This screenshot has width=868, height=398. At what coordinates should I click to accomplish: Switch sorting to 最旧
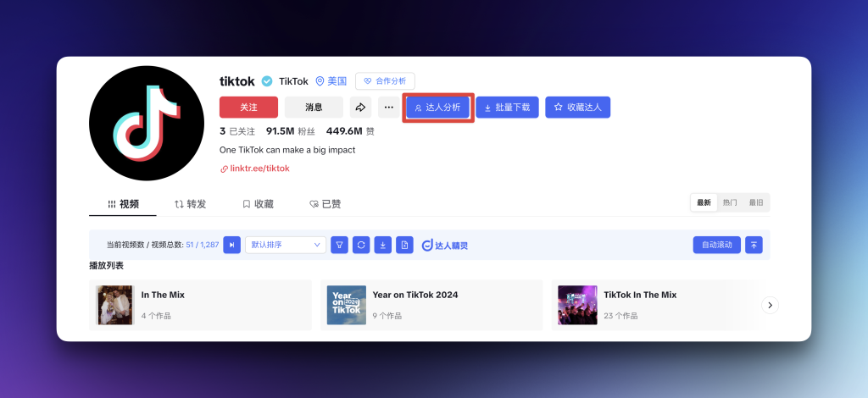pyautogui.click(x=755, y=203)
